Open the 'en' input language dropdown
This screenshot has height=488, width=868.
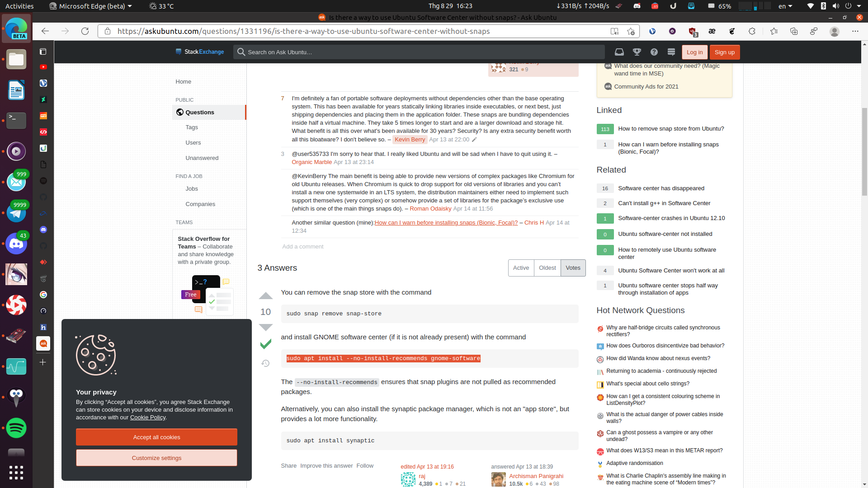click(x=785, y=6)
